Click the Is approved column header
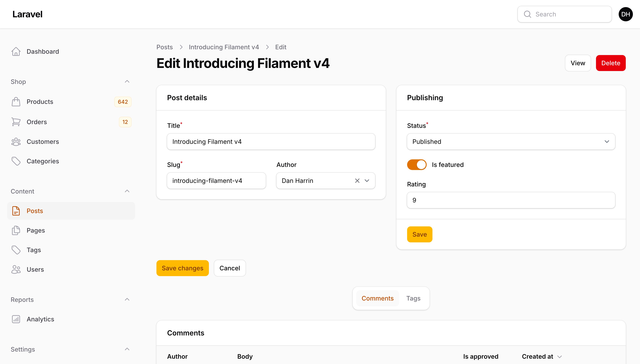Image resolution: width=640 pixels, height=364 pixels. [481, 356]
